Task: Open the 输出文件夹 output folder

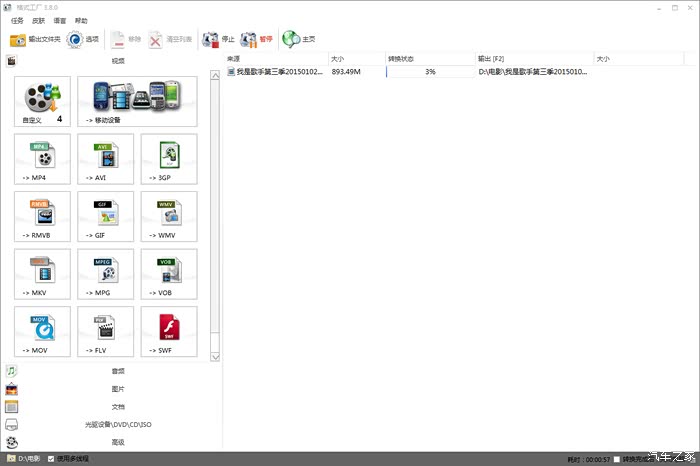Action: [35, 40]
